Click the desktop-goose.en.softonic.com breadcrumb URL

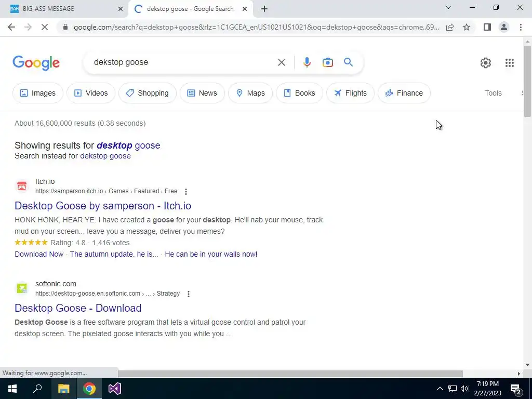pos(108,294)
